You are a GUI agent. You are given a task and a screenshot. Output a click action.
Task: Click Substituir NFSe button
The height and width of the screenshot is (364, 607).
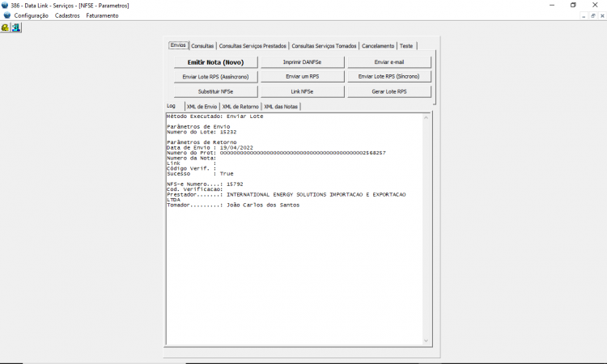(x=215, y=91)
